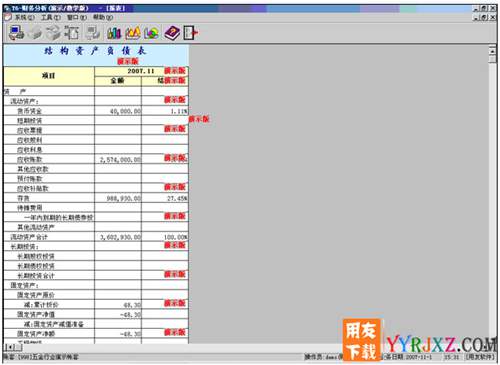Viewport: 500px width, 365px height.
Task: Open the 工具 menu
Action: tap(51, 17)
